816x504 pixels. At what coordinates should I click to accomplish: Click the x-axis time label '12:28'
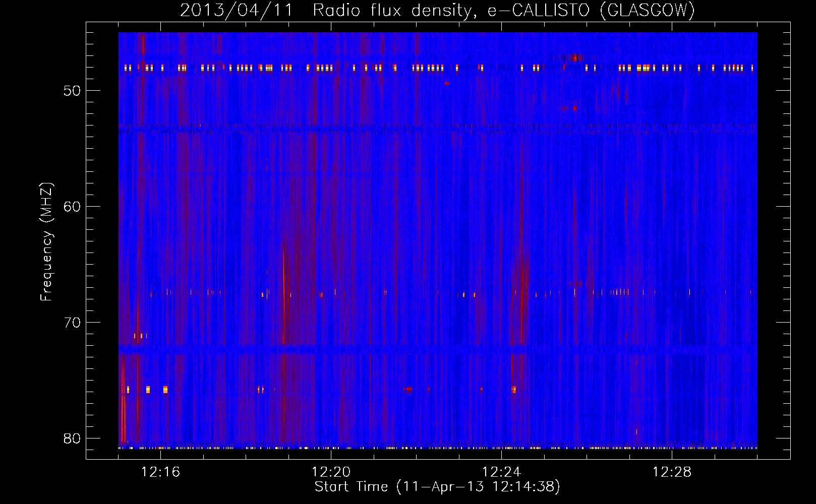point(672,472)
